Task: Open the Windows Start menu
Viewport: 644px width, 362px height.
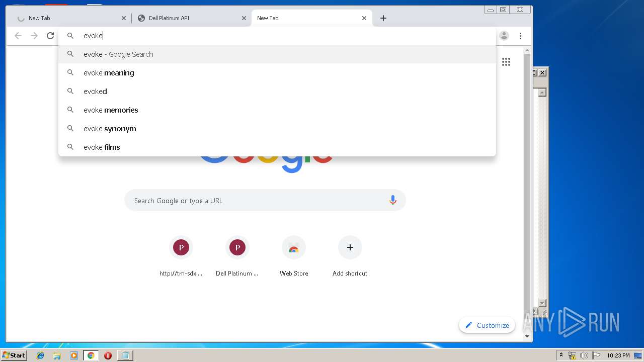Action: coord(14,355)
